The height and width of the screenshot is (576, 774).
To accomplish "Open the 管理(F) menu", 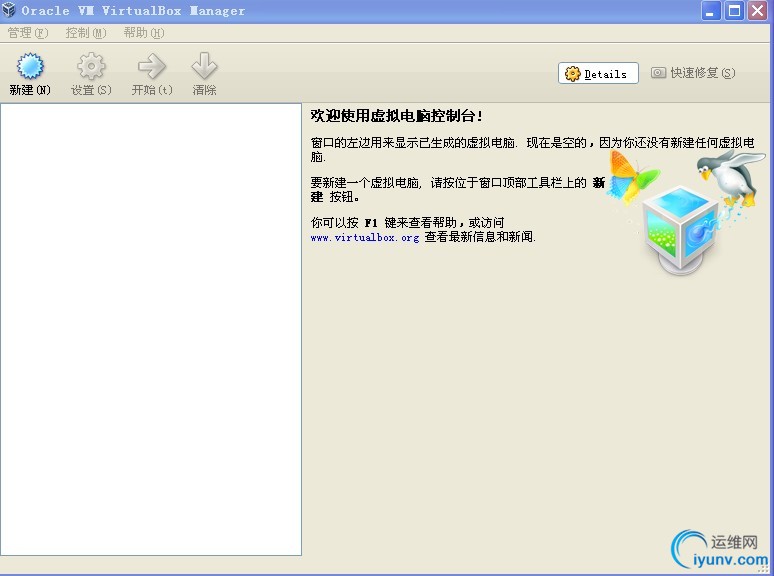I will [28, 33].
